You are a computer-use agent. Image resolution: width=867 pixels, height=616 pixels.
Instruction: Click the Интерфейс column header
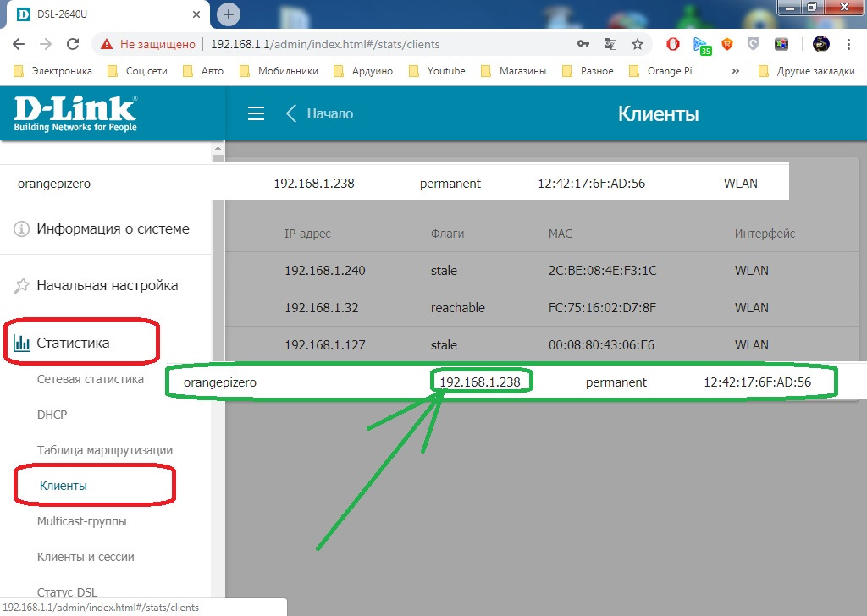click(x=765, y=234)
